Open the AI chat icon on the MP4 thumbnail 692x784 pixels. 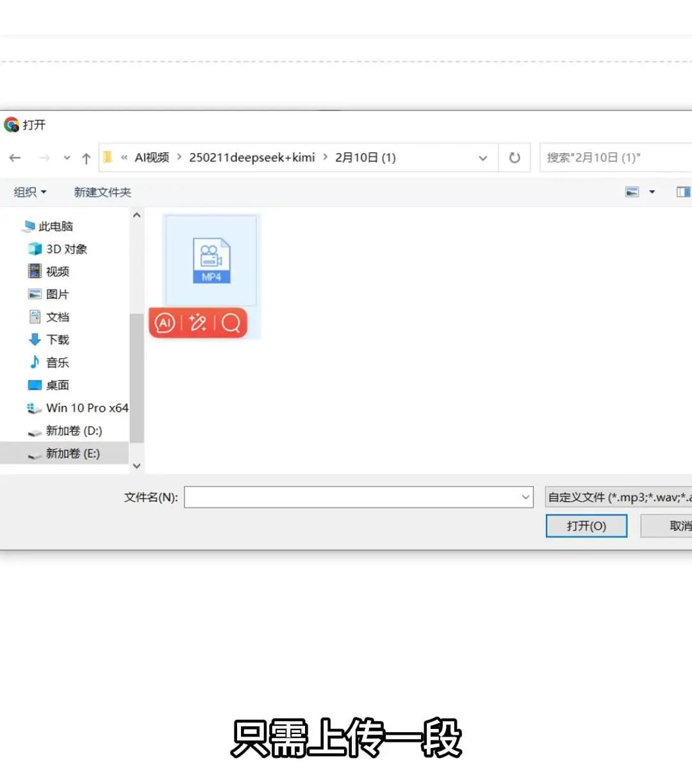(165, 323)
